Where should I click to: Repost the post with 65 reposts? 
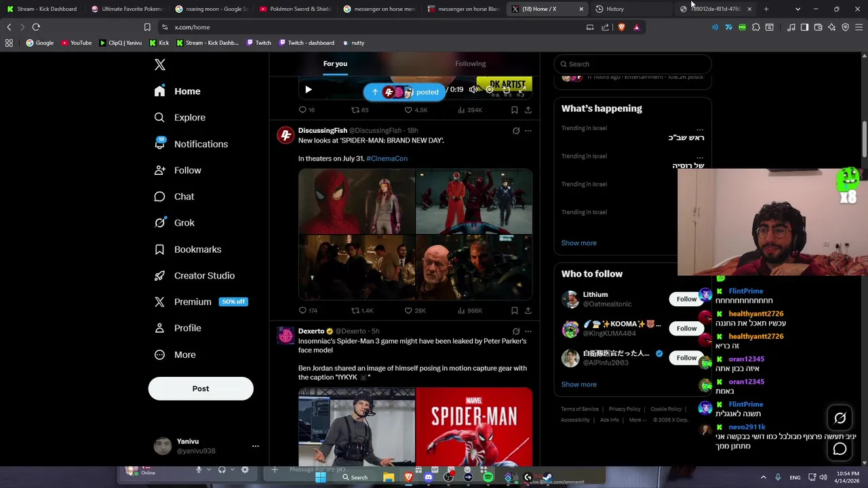pos(359,110)
